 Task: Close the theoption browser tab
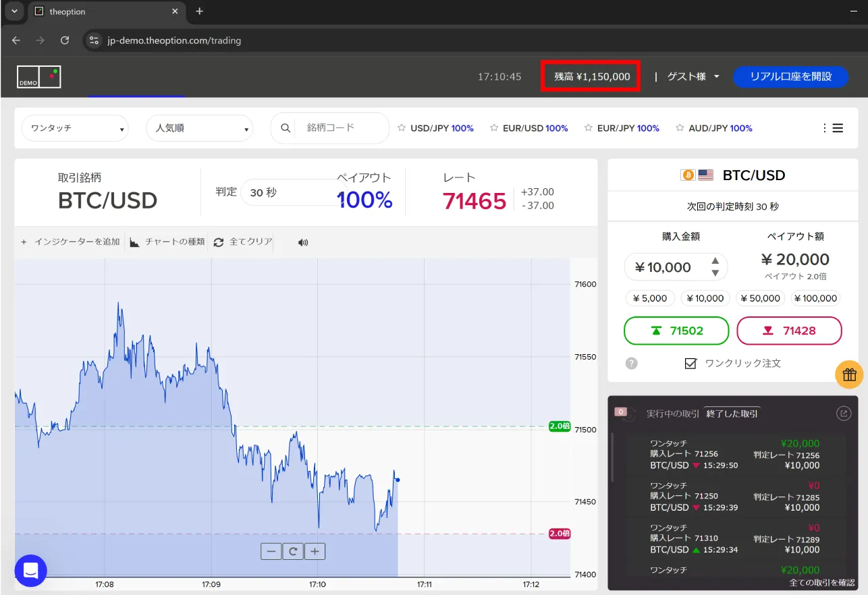(x=175, y=11)
